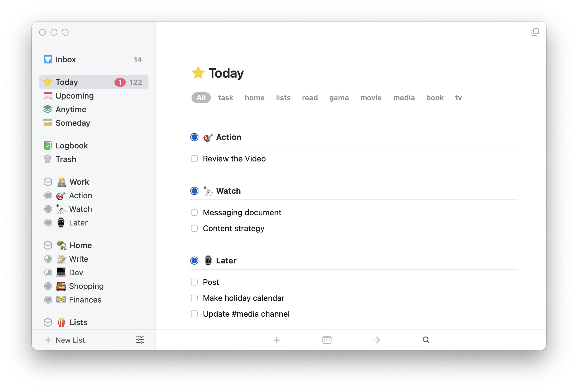Screen dimensions: 578x392
Task: Expand the Home area group
Action: click(80, 245)
